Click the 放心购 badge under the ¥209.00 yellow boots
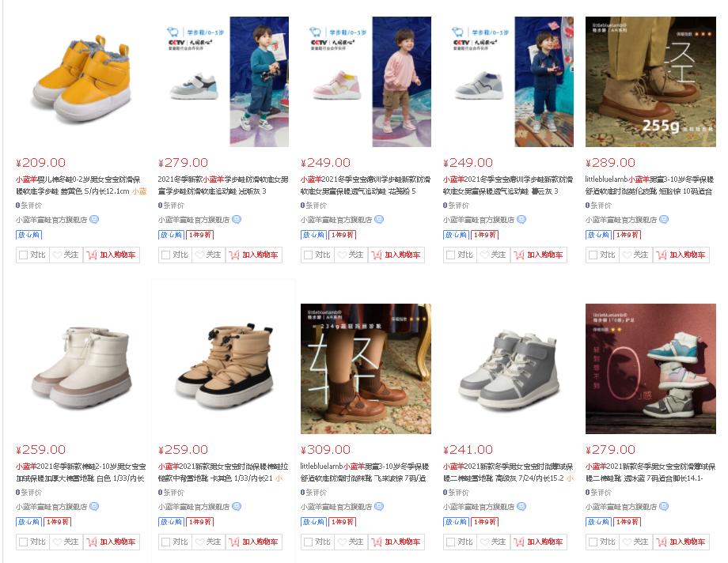Image resolution: width=728 pixels, height=563 pixels. (28, 235)
